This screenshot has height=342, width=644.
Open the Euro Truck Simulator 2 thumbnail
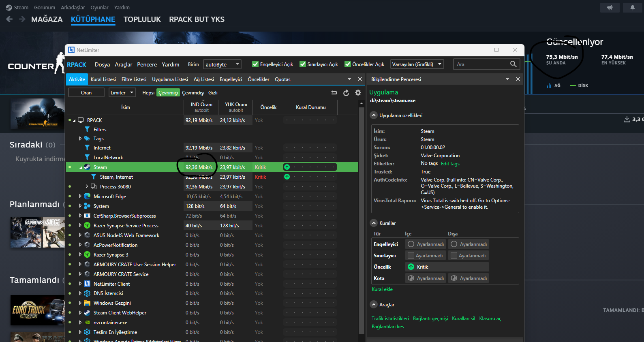click(37, 310)
